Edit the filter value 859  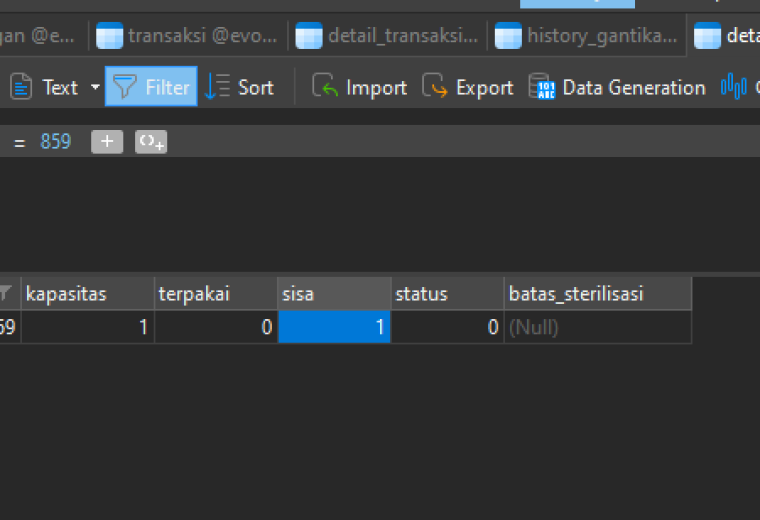click(56, 142)
